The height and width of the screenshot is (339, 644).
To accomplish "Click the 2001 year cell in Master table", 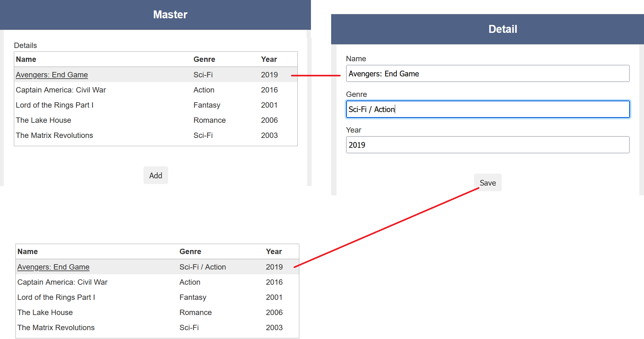I will pos(269,105).
